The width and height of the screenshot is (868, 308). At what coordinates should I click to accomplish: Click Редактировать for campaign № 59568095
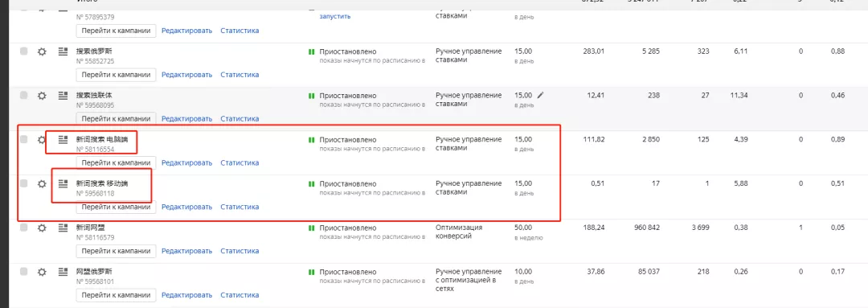click(x=187, y=118)
